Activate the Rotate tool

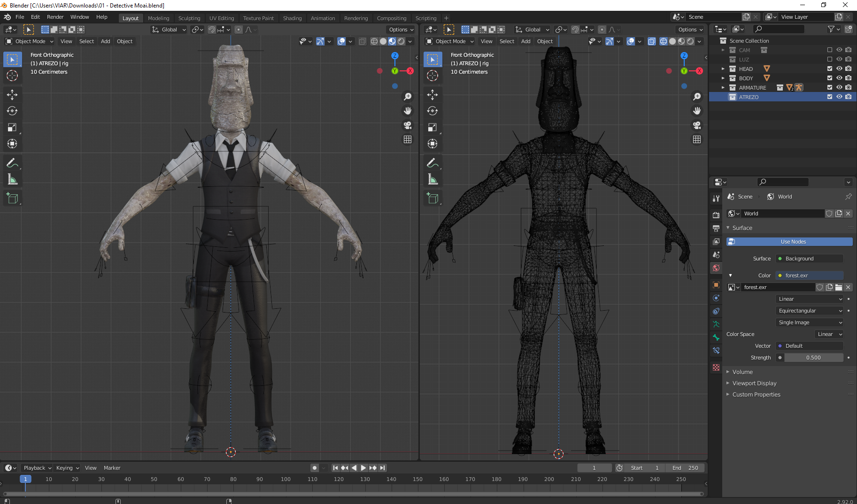coord(12,111)
